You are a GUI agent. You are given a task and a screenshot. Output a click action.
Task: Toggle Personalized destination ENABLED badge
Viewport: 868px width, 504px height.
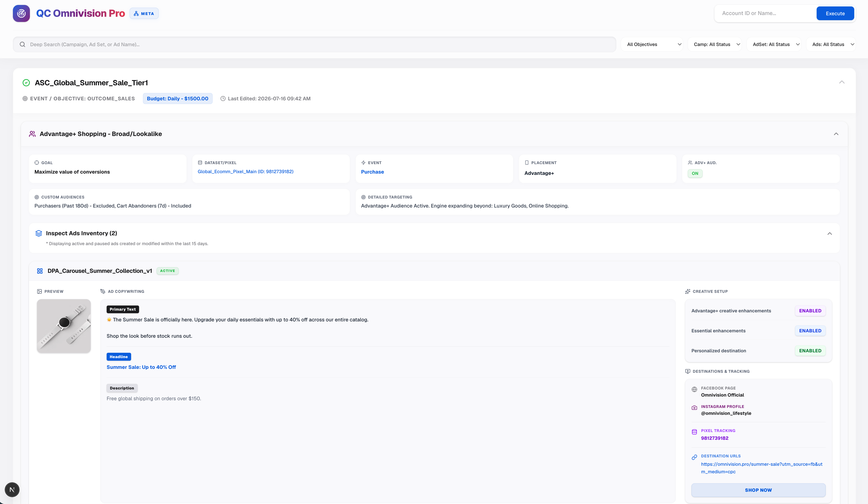coord(810,350)
